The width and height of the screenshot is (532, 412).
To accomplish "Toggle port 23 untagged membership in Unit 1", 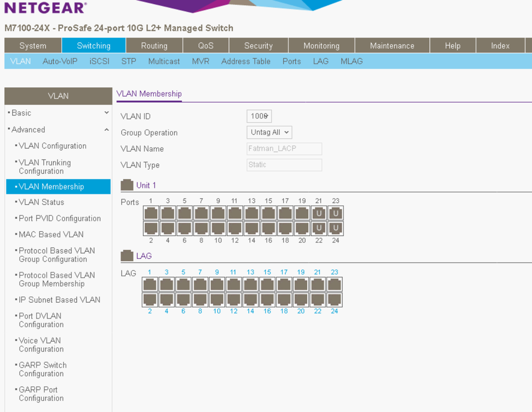I will [335, 213].
